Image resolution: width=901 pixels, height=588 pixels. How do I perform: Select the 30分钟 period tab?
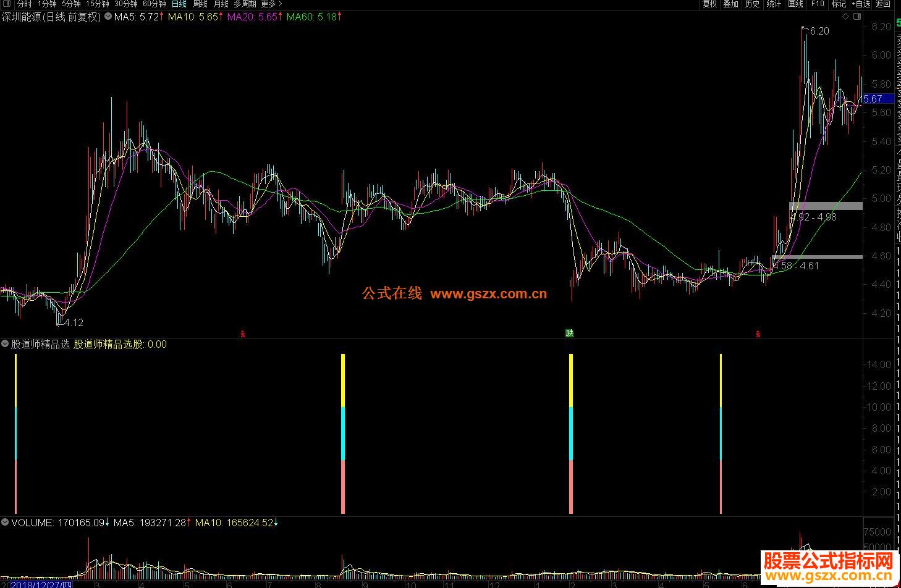pos(125,4)
